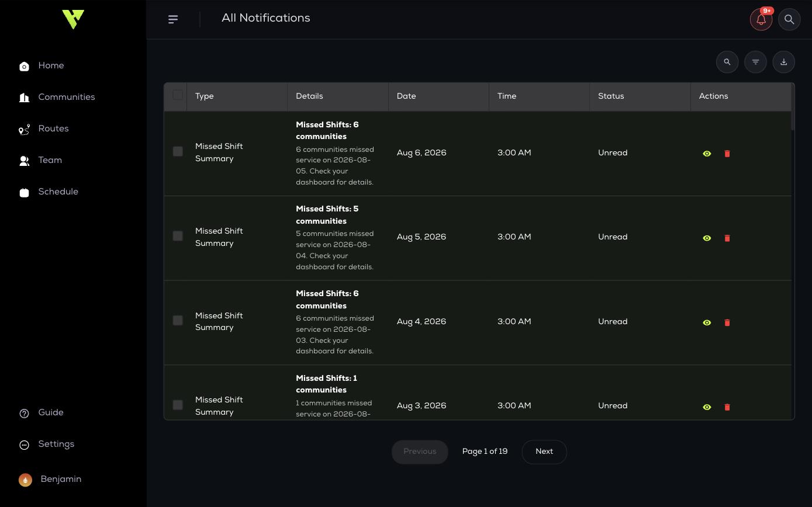Click the table's vertical scrollbar thumb
This screenshot has width=812, height=507.
click(793, 107)
